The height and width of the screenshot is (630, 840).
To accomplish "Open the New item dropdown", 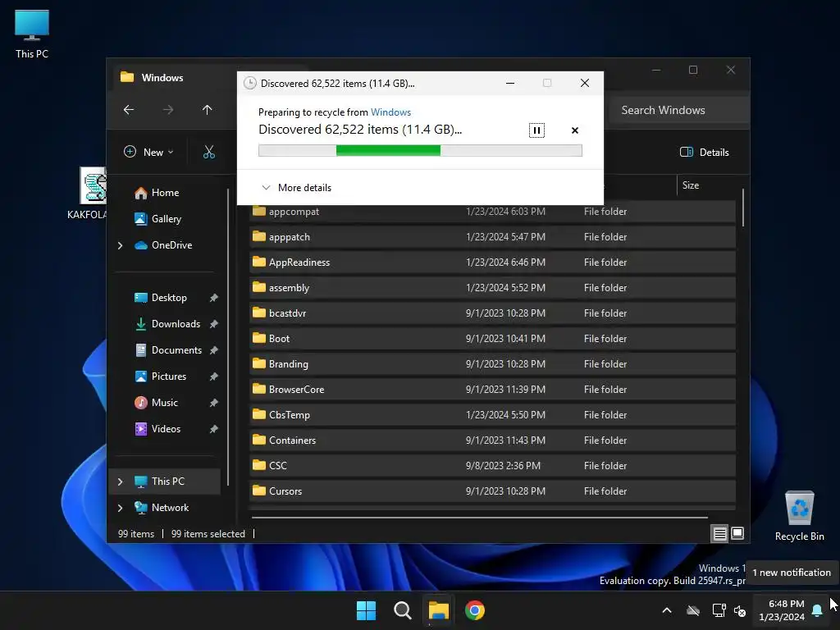I will [148, 152].
